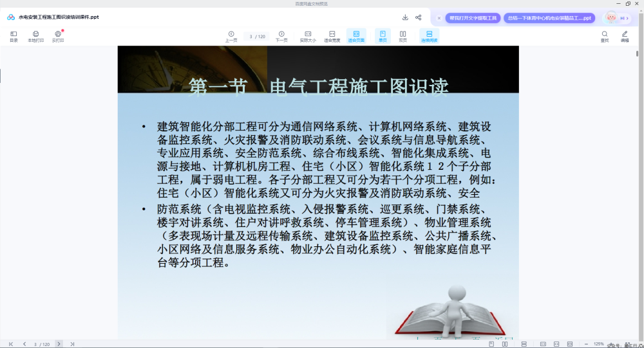Open the 查找 search tool
This screenshot has height=348, width=644.
coord(605,36)
